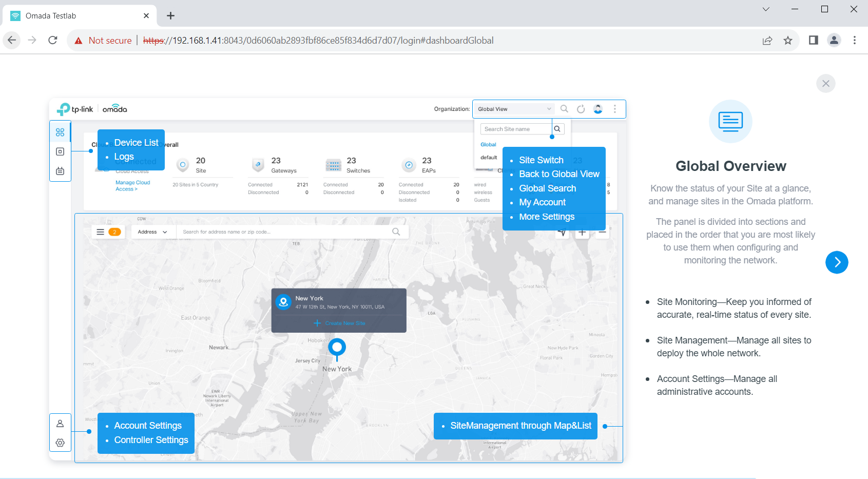This screenshot has height=479, width=868.
Task: Click the Create New Site link
Action: pos(340,323)
